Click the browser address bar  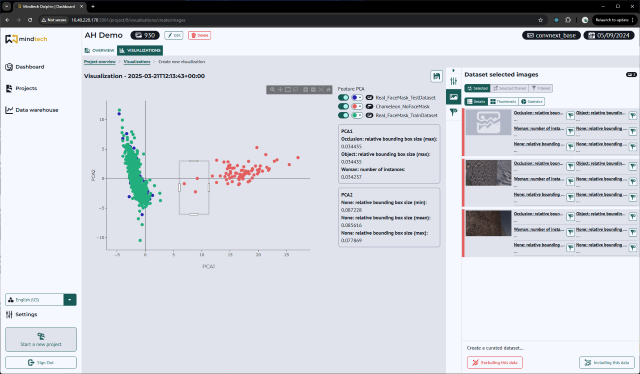(x=286, y=20)
